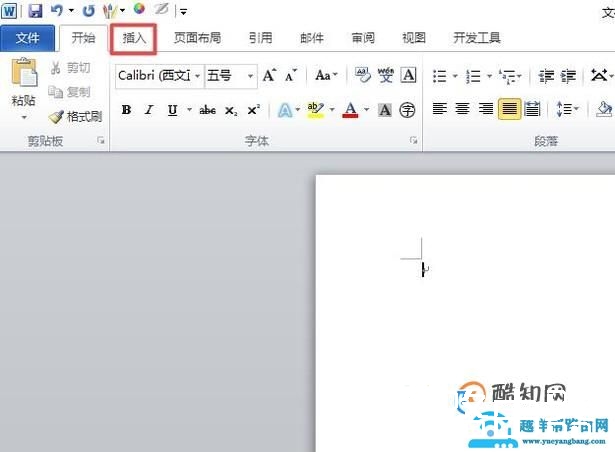Switch to the 开始 (Home) tab

pyautogui.click(x=83, y=38)
